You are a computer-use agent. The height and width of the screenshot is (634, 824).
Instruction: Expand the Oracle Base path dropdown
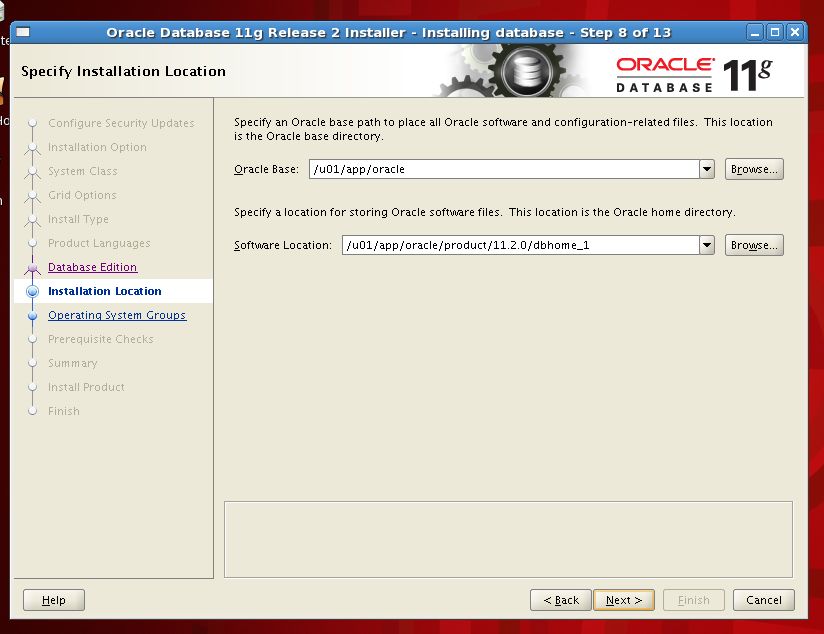point(707,169)
